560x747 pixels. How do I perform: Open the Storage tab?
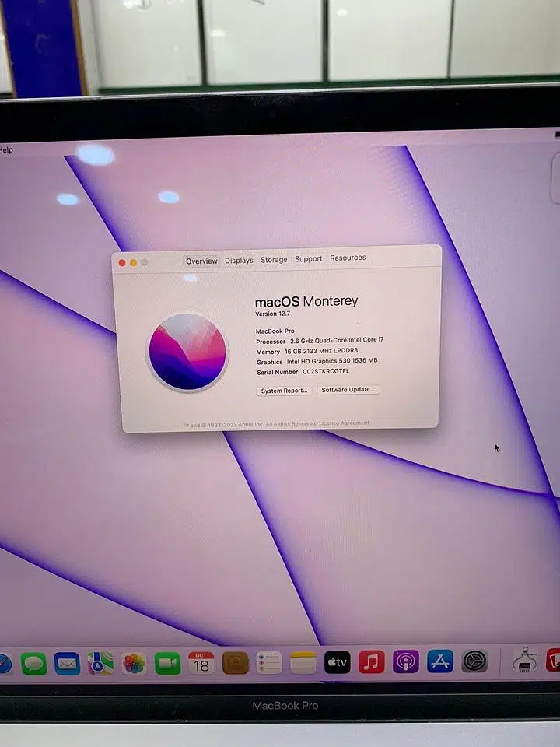[274, 260]
